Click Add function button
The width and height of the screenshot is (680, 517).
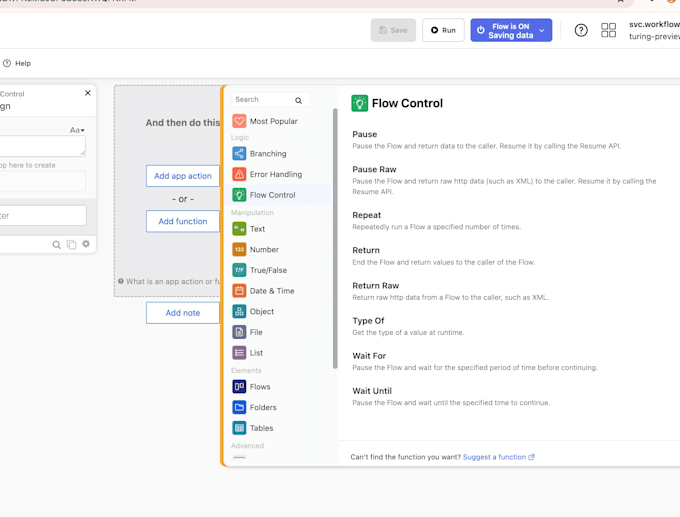click(183, 221)
